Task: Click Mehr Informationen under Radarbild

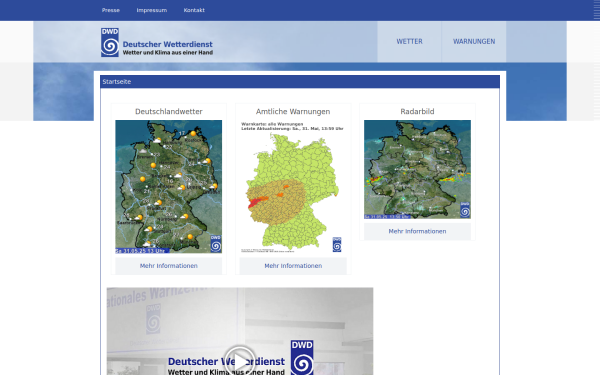Action: (x=417, y=231)
